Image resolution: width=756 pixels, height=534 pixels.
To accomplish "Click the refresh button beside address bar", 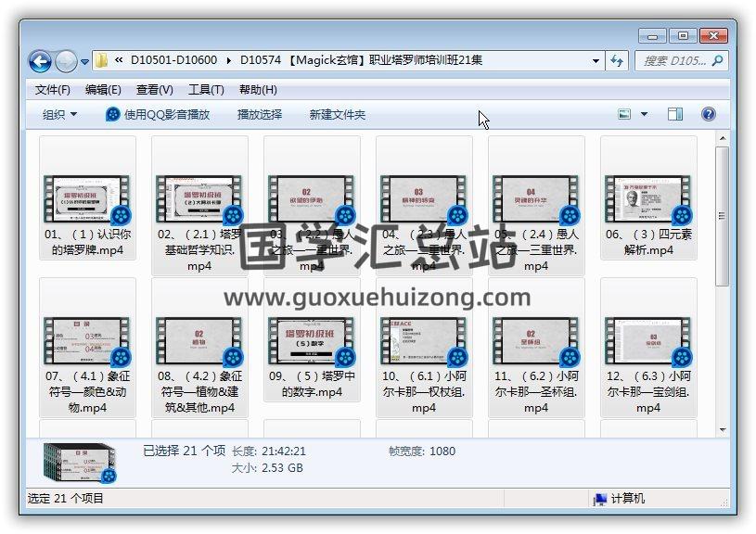I will point(618,61).
